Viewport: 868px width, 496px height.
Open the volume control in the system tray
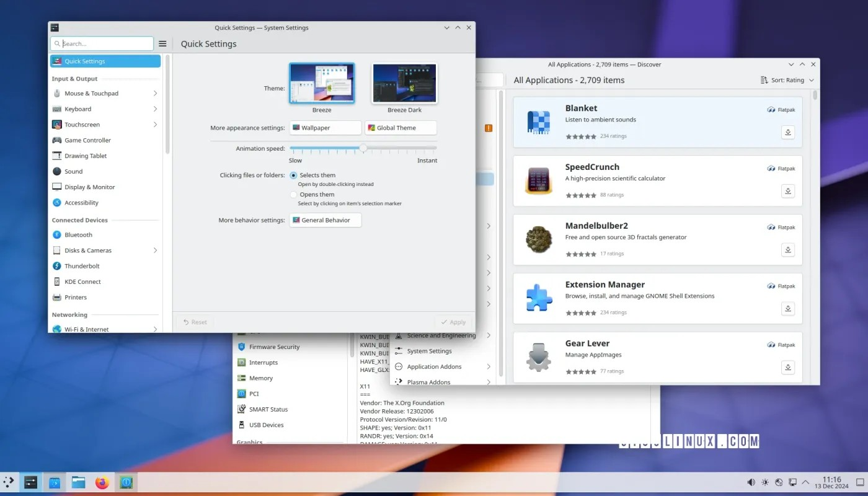point(750,482)
